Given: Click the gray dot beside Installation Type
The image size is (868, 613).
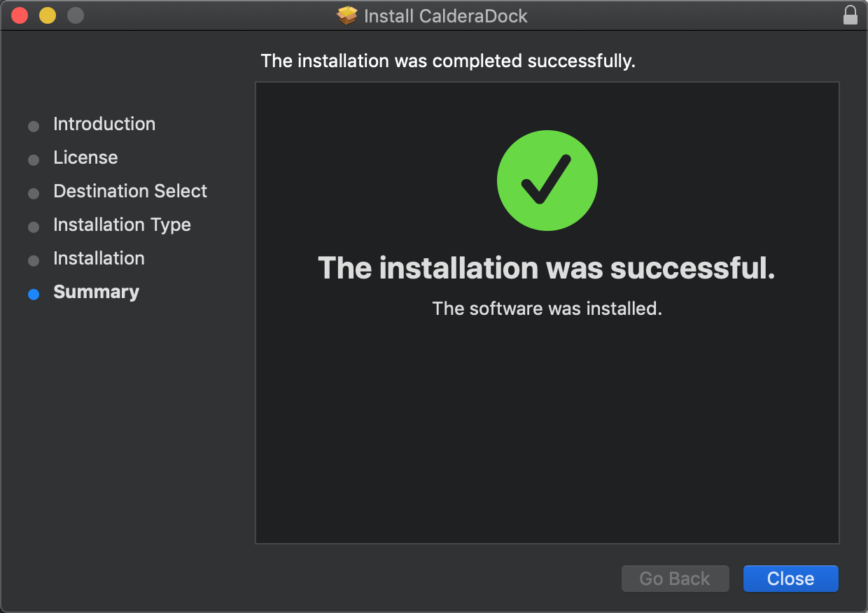Looking at the screenshot, I should tap(33, 227).
